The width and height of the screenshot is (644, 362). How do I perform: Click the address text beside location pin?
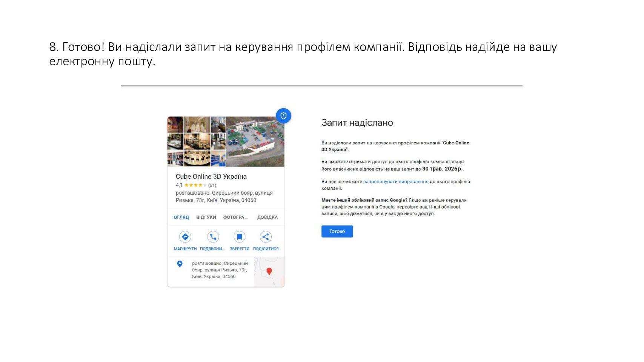[x=220, y=270]
